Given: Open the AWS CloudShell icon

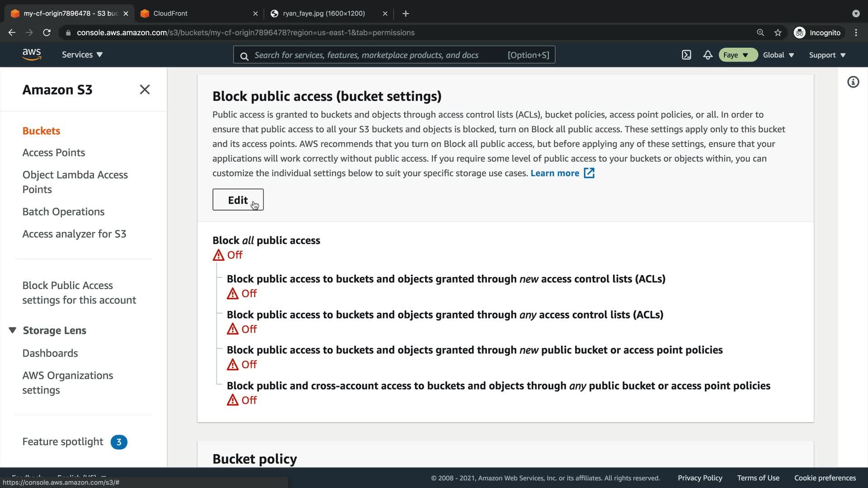Looking at the screenshot, I should (686, 55).
